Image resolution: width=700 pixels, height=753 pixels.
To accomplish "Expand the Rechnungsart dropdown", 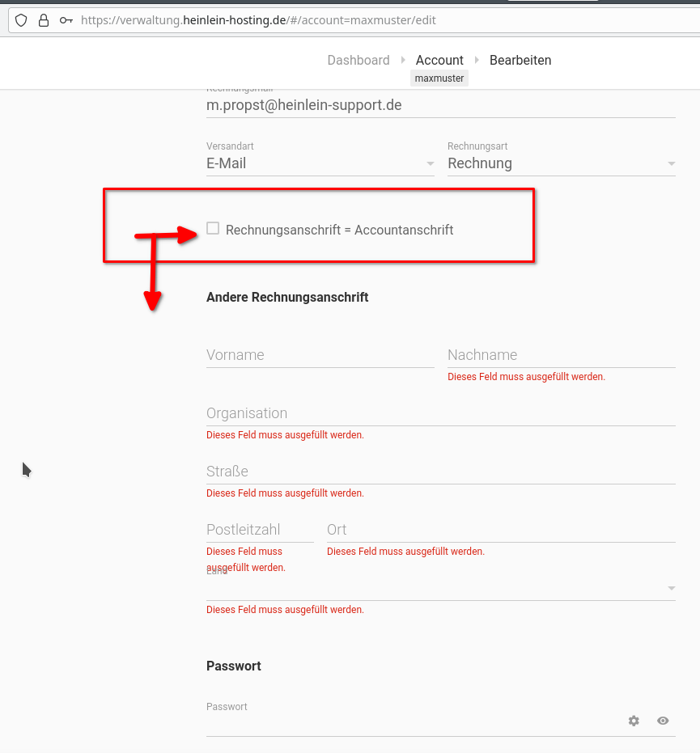I will [x=561, y=163].
